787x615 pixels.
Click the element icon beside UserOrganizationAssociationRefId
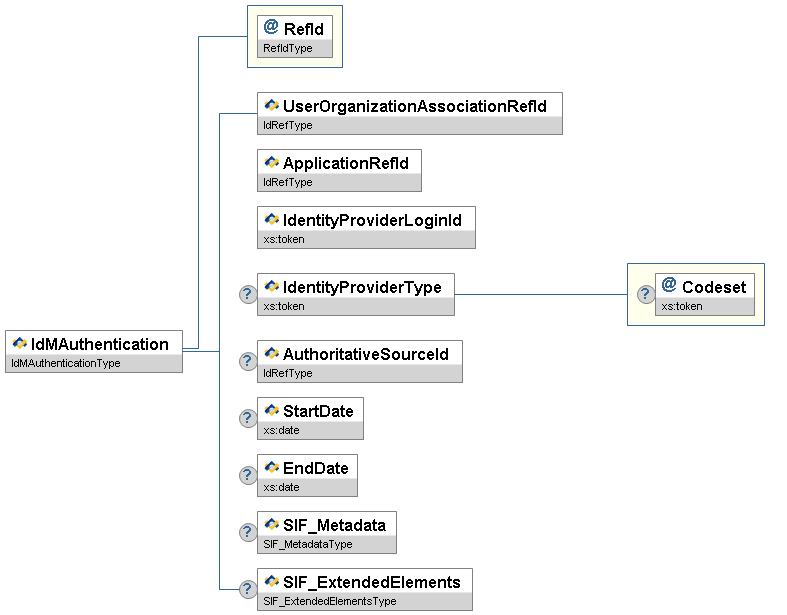click(271, 105)
